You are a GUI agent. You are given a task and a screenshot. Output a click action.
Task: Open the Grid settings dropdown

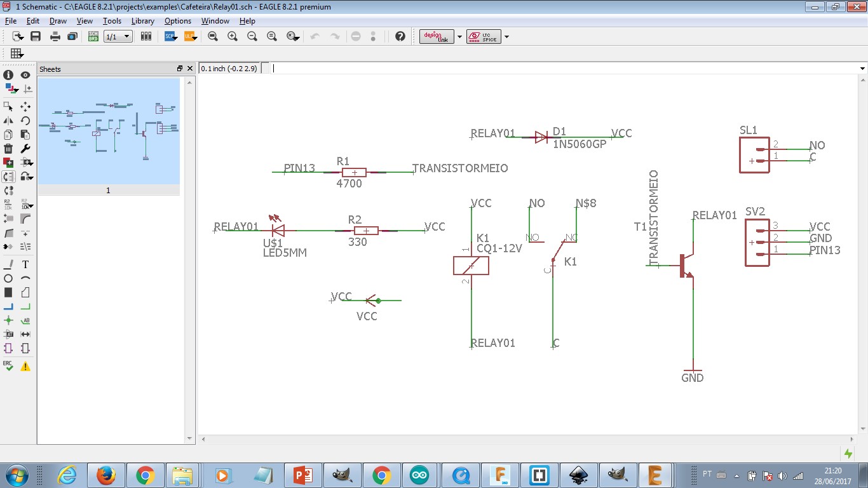[17, 54]
